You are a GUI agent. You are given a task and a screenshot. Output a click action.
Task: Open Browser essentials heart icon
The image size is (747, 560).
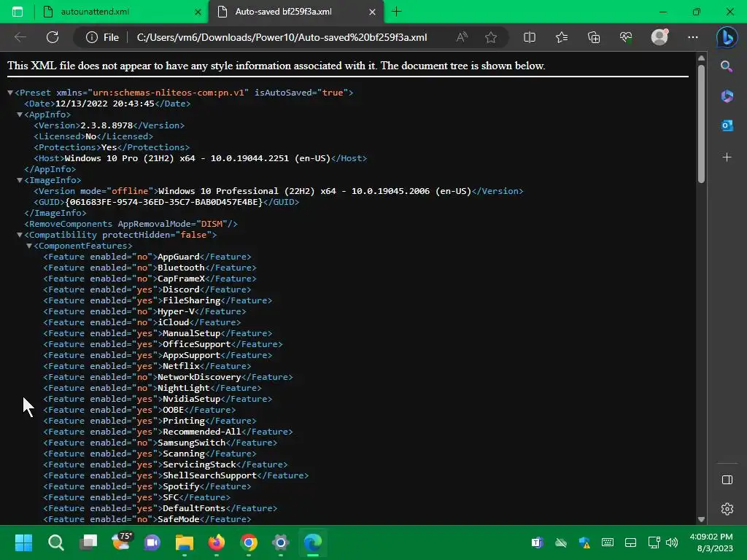(626, 37)
